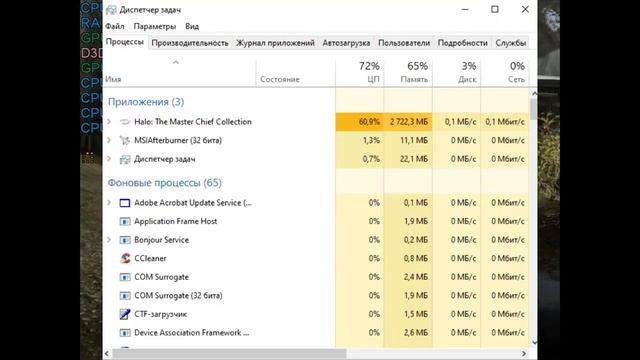Click the Device Association Framework icon
The width and height of the screenshot is (640, 360).
125,333
